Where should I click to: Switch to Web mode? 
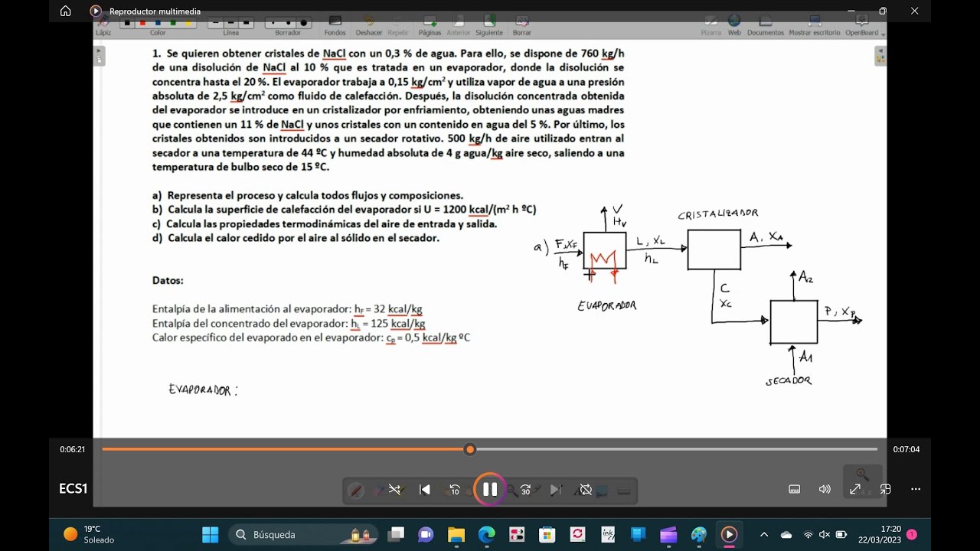(x=734, y=26)
